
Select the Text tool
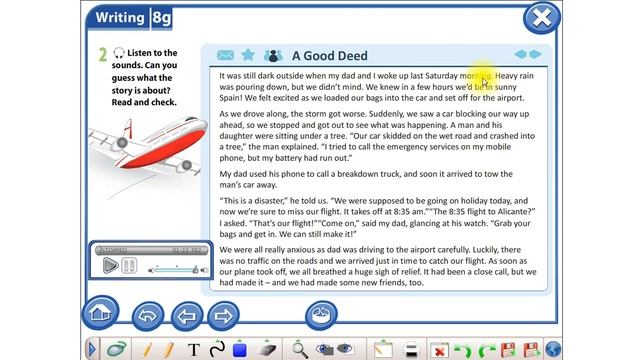[194, 350]
